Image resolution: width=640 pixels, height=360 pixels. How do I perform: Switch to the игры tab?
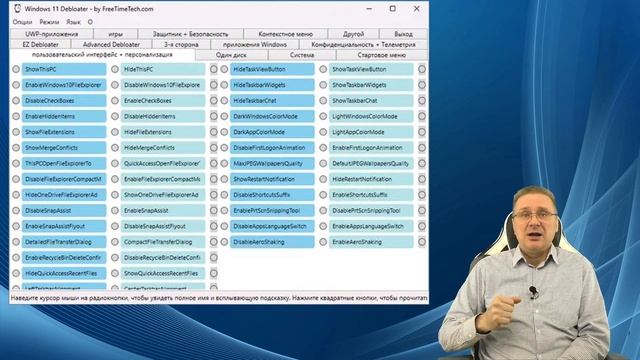(116, 34)
